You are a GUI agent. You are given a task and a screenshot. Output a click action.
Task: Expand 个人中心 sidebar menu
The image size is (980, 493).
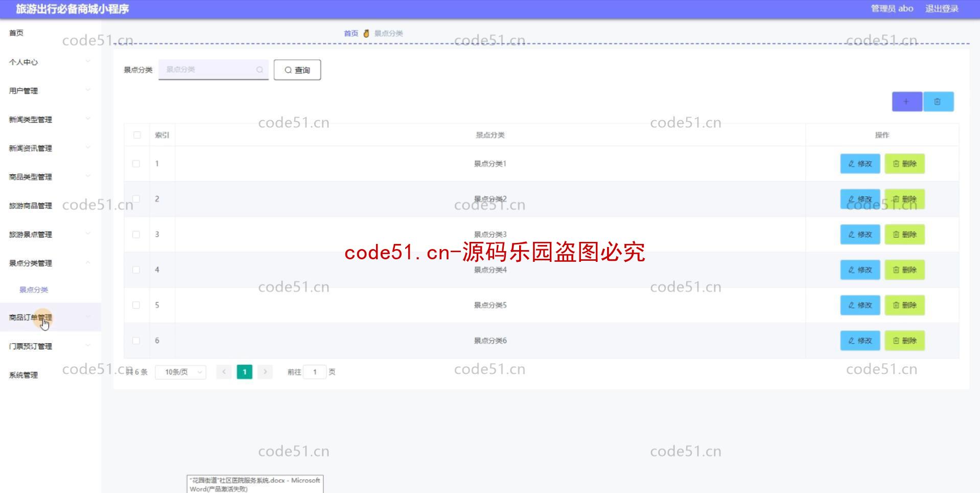50,62
